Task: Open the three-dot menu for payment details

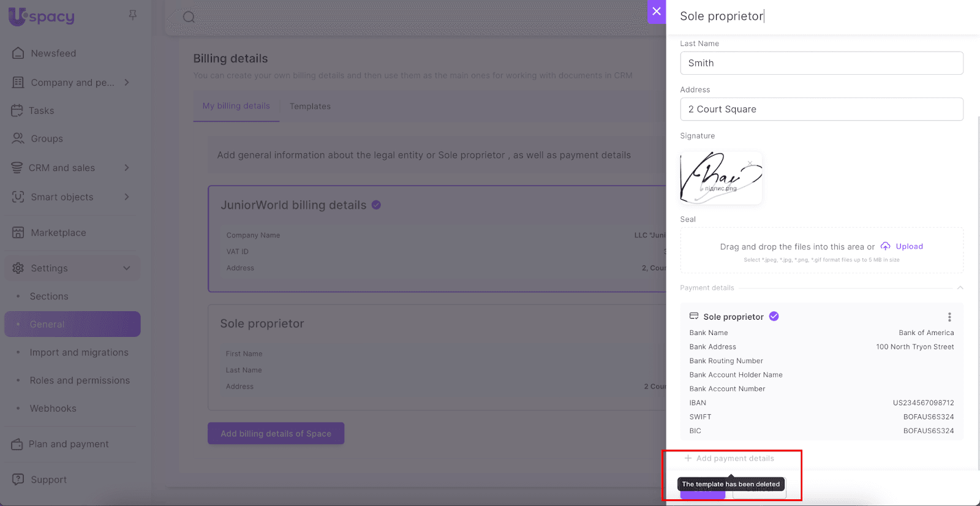Action: click(949, 317)
